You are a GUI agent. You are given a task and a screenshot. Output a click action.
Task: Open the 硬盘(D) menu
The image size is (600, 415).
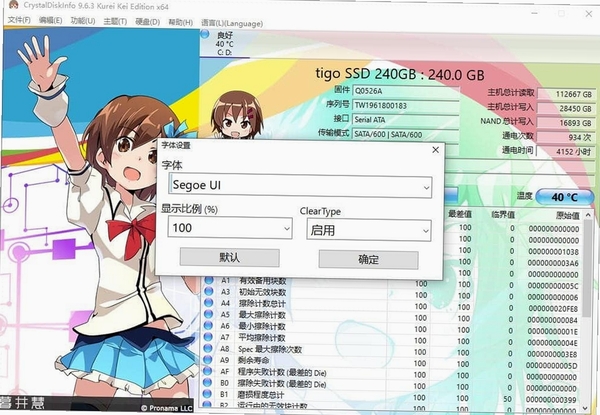coord(148,22)
